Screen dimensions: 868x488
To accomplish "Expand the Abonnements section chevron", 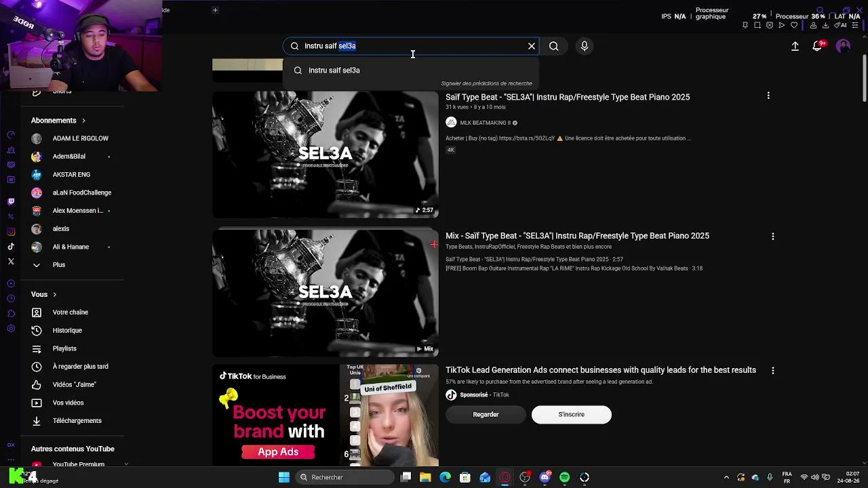I will coord(83,121).
